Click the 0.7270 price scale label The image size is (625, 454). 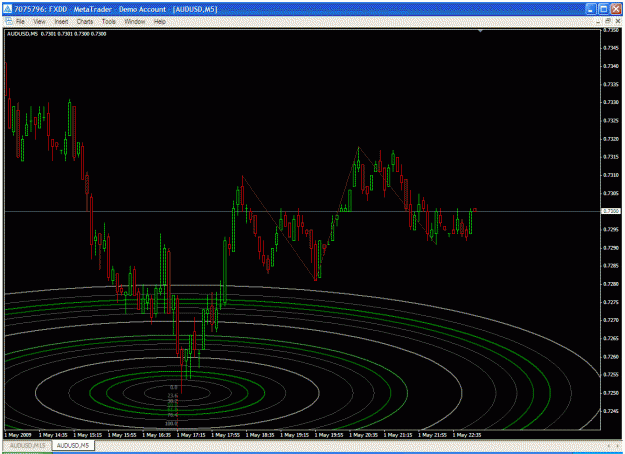pyautogui.click(x=611, y=320)
